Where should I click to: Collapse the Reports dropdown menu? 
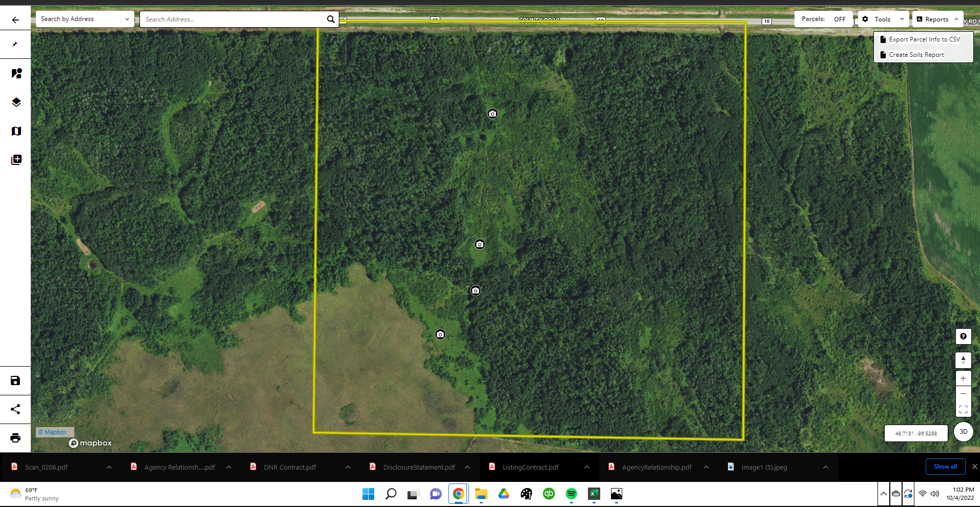tap(937, 19)
